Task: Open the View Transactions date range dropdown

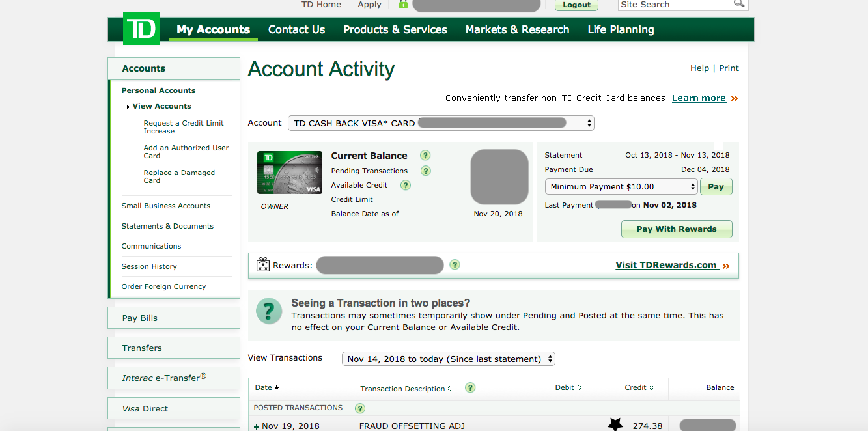Action: (x=449, y=359)
